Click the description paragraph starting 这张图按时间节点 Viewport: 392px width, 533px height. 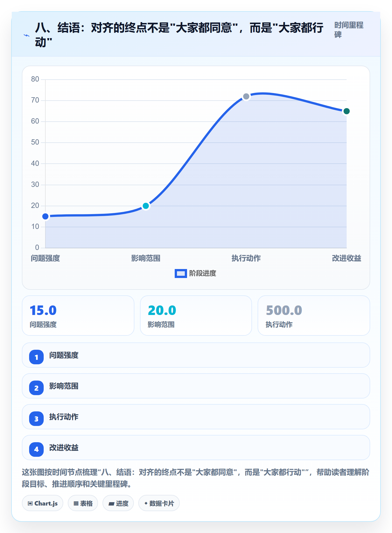[x=196, y=478]
